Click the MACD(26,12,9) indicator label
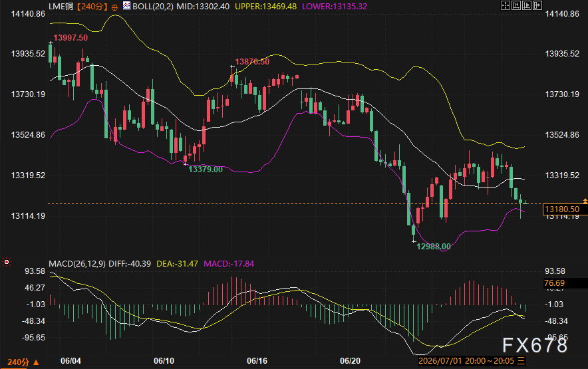Screen dimensions: 588x369 point(77,264)
